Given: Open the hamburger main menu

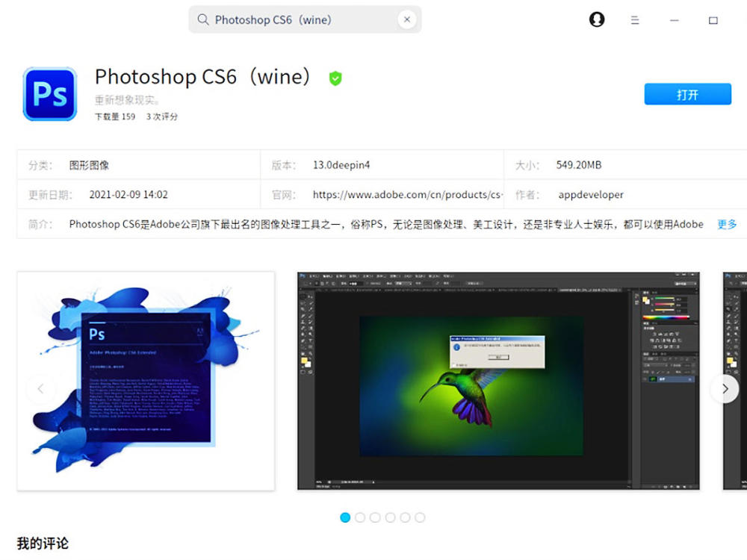Looking at the screenshot, I should tap(634, 20).
